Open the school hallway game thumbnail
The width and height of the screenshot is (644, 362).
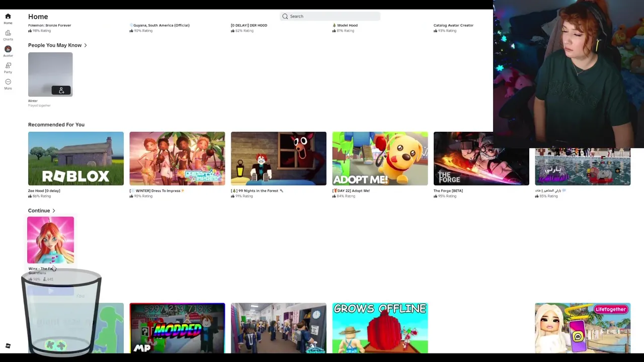(x=279, y=328)
